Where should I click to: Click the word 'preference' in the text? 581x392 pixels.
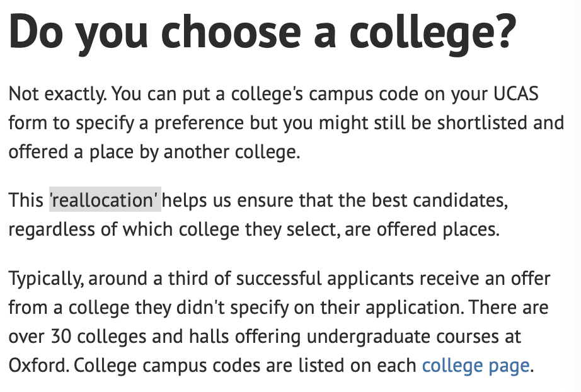pyautogui.click(x=192, y=123)
